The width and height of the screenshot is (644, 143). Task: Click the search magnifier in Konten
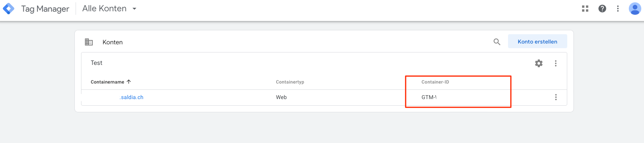coord(497,42)
